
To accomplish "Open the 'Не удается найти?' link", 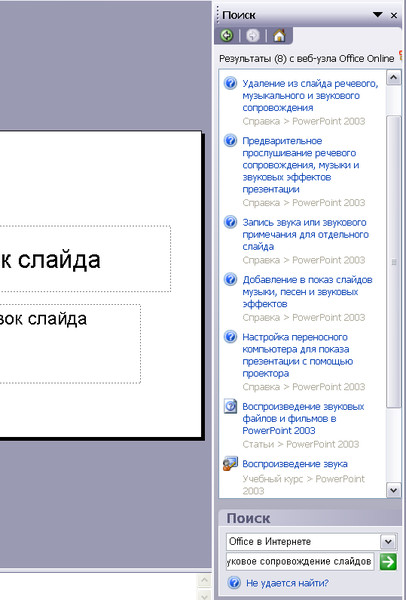I will (287, 583).
